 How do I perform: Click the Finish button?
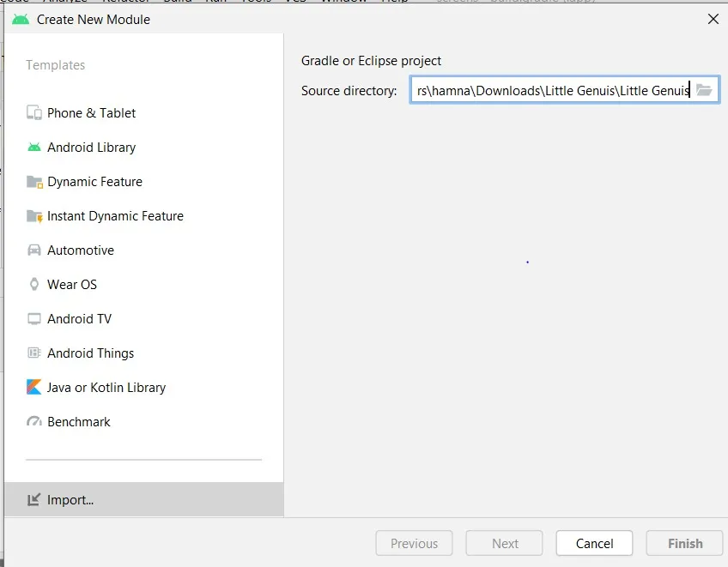pos(685,543)
